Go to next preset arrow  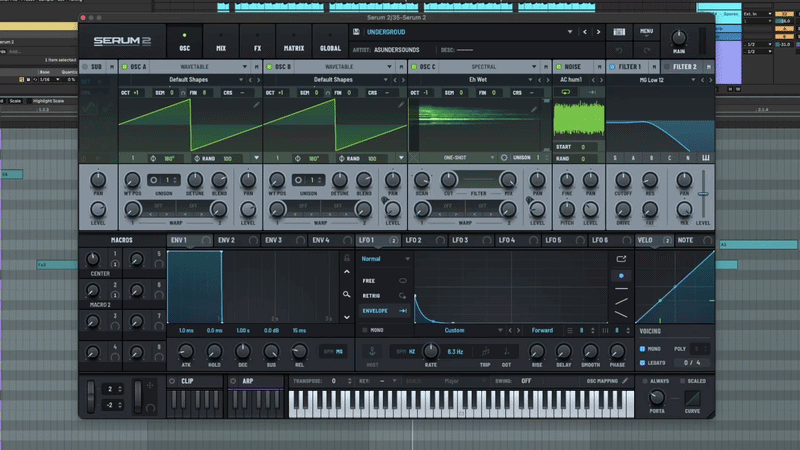click(598, 32)
